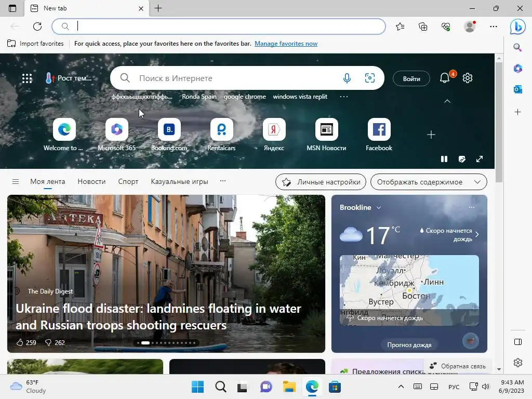
Task: Open Settings and more ellipsis menu
Action: [494, 26]
